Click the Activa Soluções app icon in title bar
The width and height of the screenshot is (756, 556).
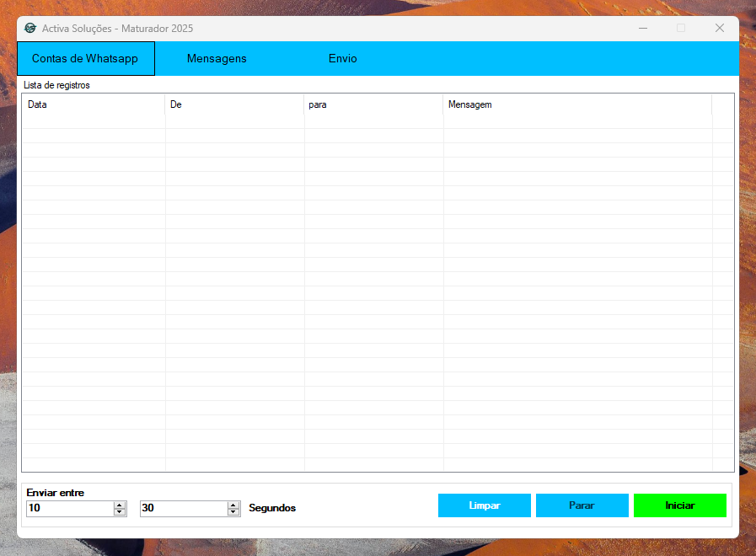coord(30,28)
